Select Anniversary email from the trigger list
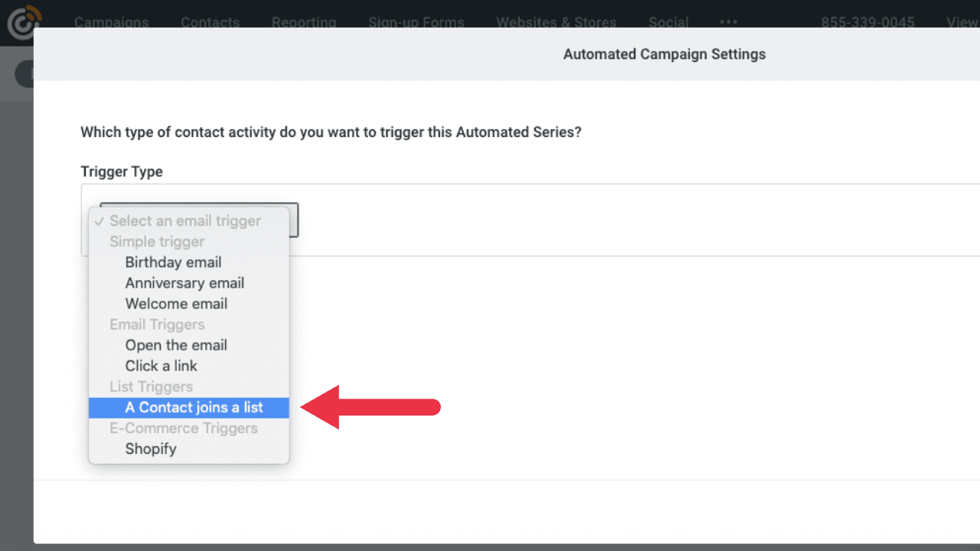 pyautogui.click(x=185, y=283)
